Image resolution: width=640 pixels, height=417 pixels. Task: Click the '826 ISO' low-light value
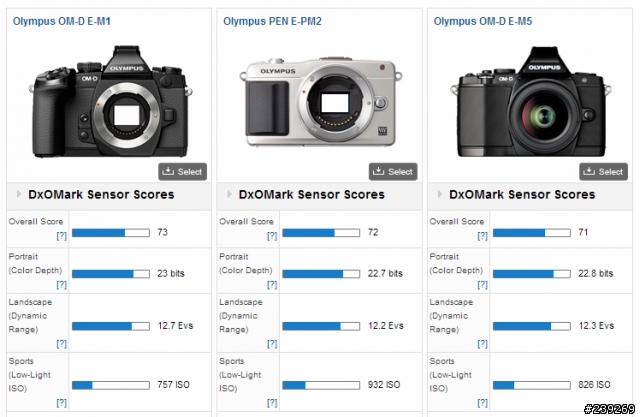click(x=594, y=384)
